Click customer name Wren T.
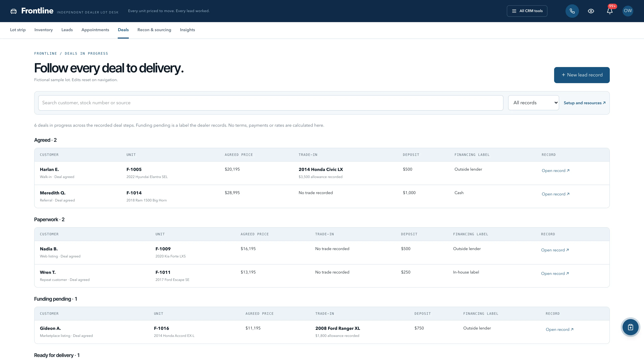 (48, 272)
